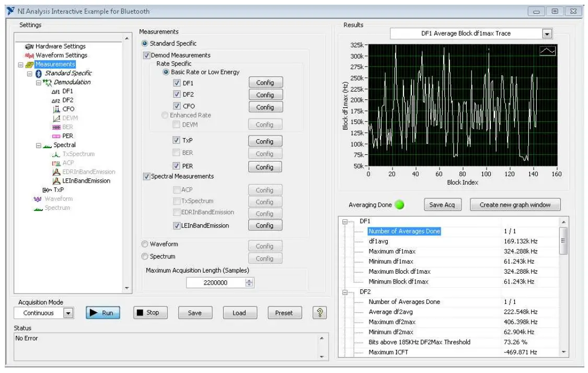Uncheck the DF1 measurement checkbox

pyautogui.click(x=177, y=83)
